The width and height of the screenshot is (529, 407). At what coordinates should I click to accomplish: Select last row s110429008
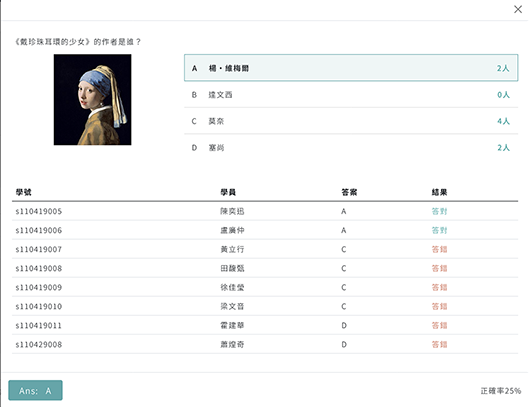click(265, 345)
